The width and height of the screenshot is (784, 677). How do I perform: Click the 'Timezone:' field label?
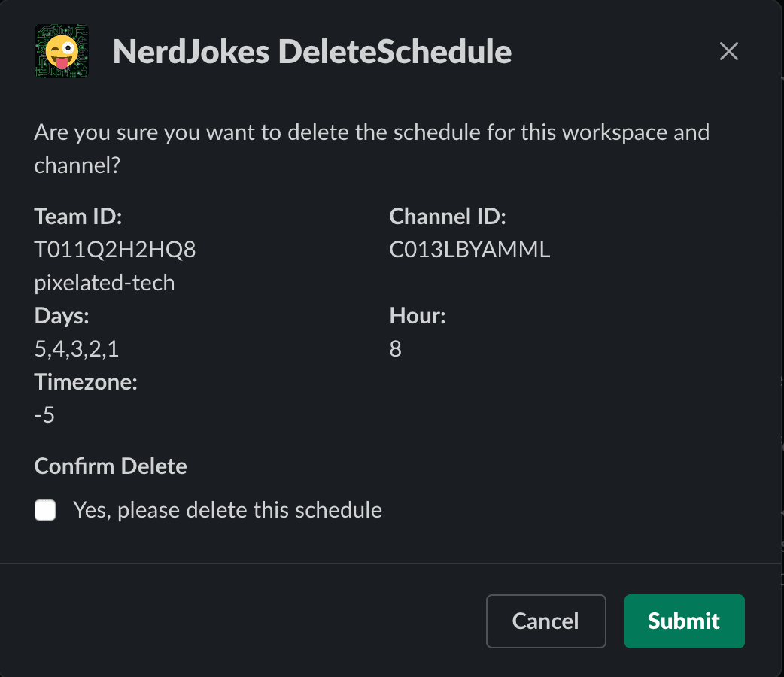point(86,381)
